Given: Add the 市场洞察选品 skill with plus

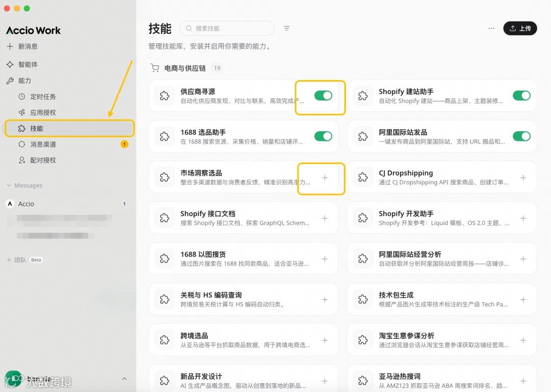Looking at the screenshot, I should 324,178.
